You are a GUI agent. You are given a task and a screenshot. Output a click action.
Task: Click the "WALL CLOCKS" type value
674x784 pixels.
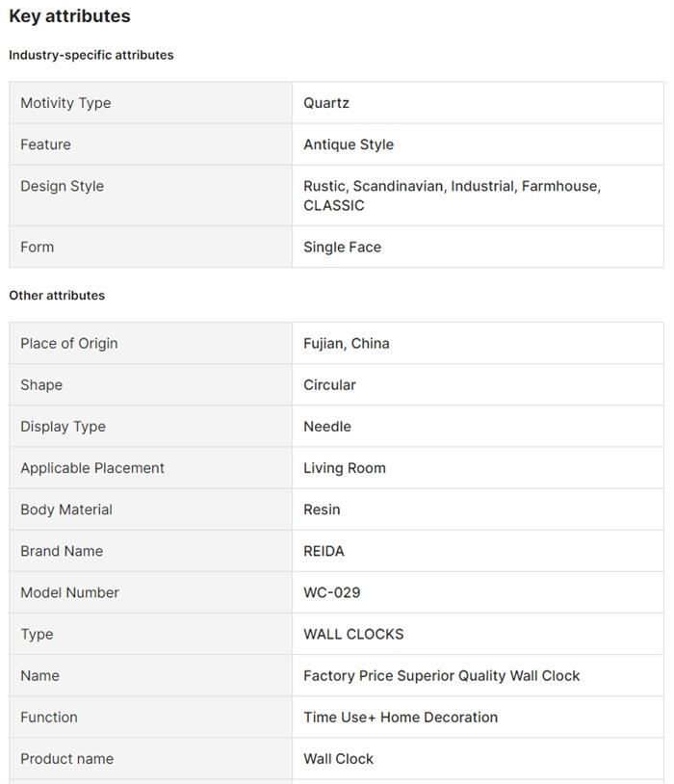(353, 634)
